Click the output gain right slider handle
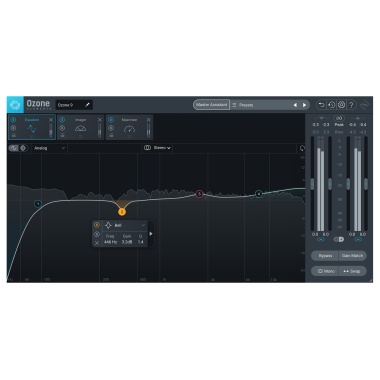 pos(366,184)
